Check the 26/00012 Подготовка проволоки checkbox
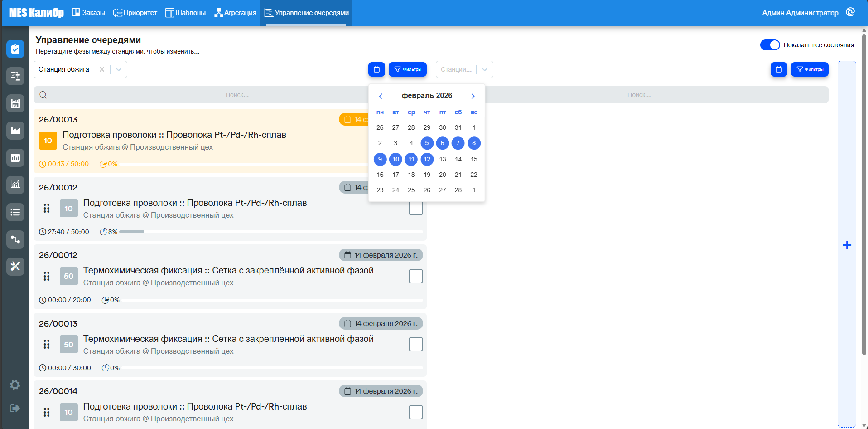This screenshot has height=429, width=868. pyautogui.click(x=415, y=208)
